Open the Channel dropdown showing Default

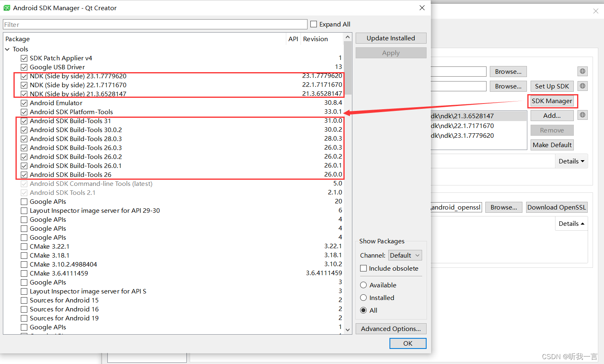pyautogui.click(x=405, y=255)
